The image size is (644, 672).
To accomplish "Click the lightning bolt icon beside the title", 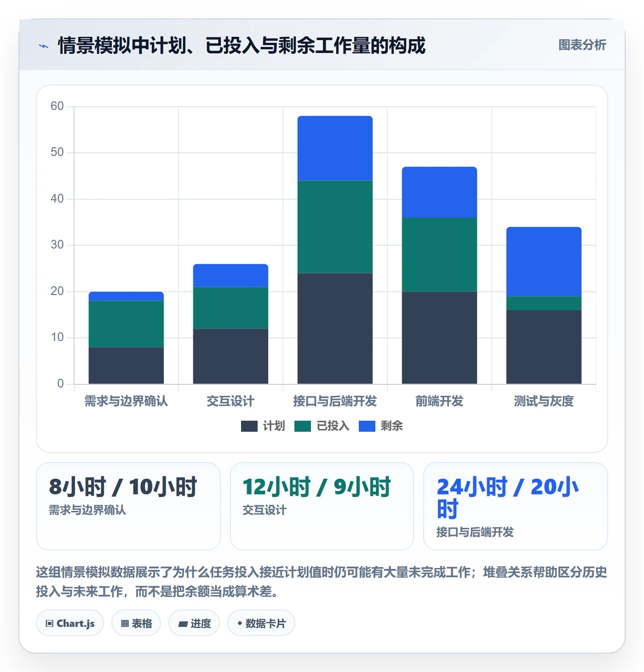I will pyautogui.click(x=44, y=46).
